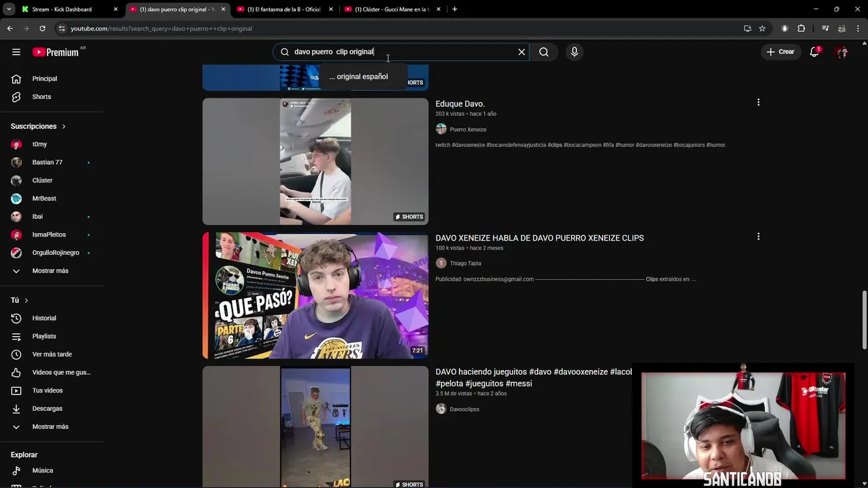868x488 pixels.
Task: Open Chrome three-dot menu
Action: pos(859,28)
